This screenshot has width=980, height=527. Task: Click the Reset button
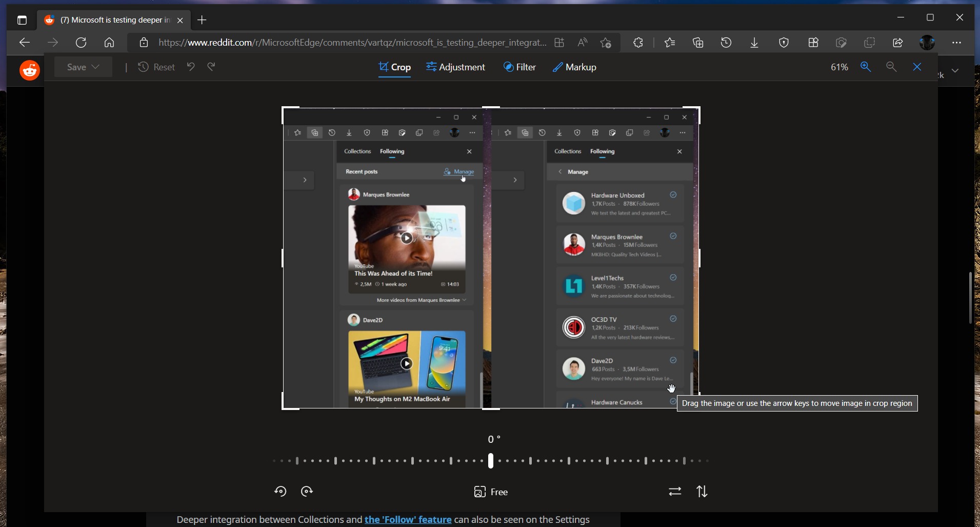coord(157,67)
